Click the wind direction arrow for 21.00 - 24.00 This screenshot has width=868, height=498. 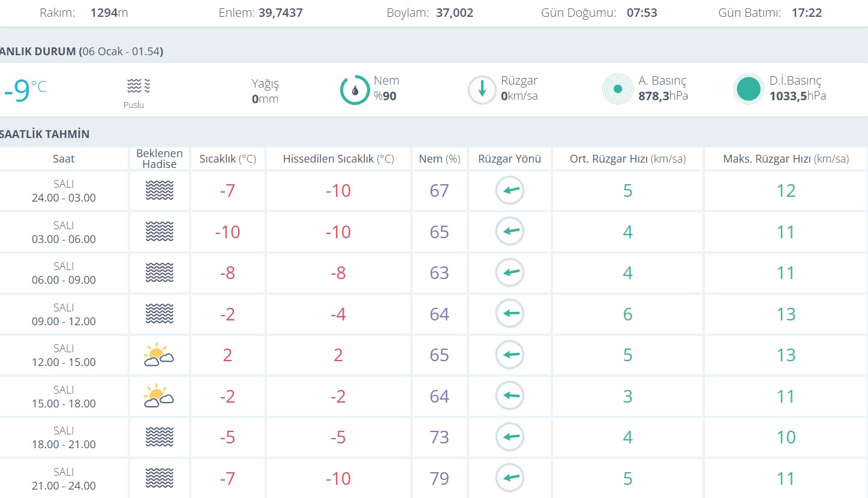pos(510,478)
